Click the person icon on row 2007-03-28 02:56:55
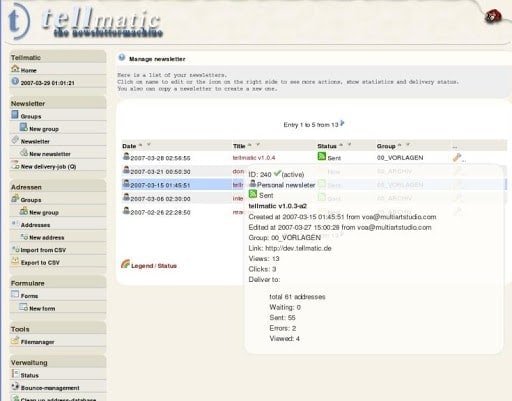Image resolution: width=512 pixels, height=401 pixels. click(x=126, y=156)
